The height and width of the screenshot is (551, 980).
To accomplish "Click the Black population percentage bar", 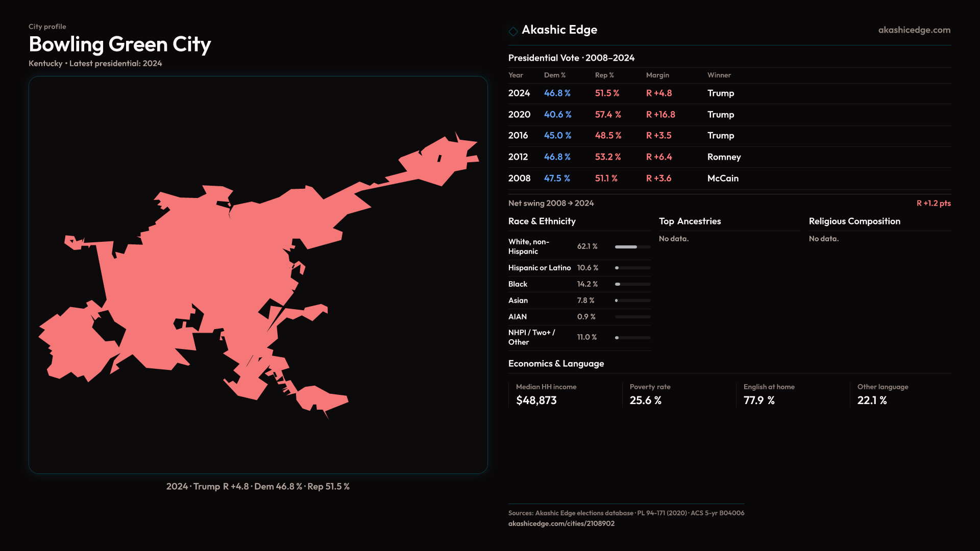I will [632, 284].
